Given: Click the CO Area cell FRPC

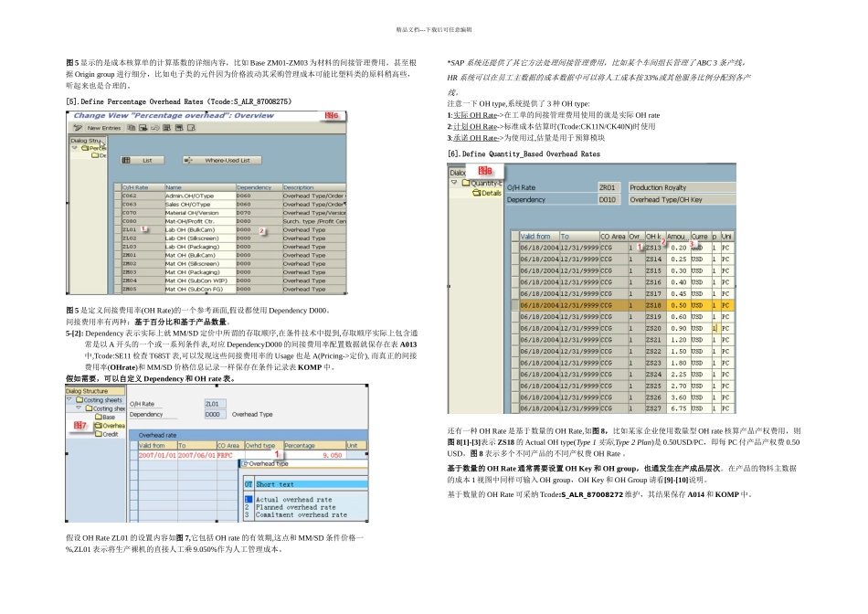Looking at the screenshot, I should point(230,455).
